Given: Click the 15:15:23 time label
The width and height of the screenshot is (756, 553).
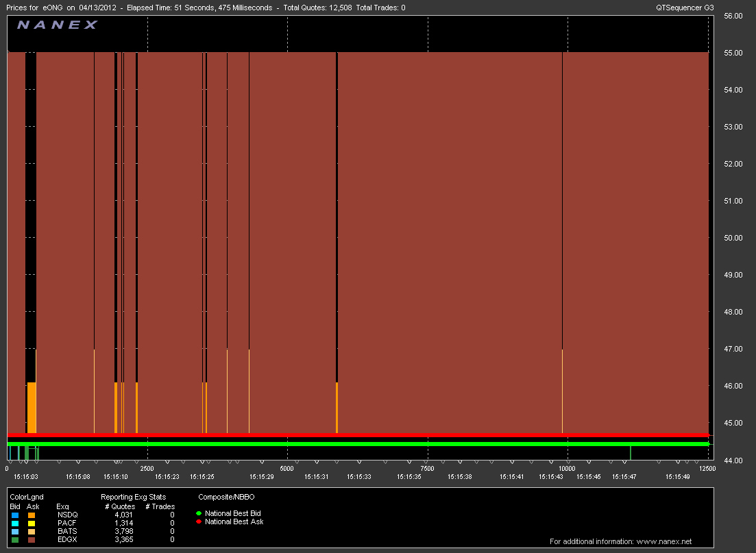Looking at the screenshot, I should pos(167,477).
